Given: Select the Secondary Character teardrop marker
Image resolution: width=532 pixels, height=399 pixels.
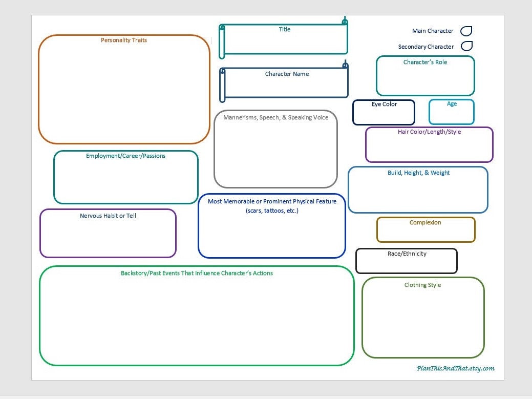Looking at the screenshot, I should coord(466,46).
